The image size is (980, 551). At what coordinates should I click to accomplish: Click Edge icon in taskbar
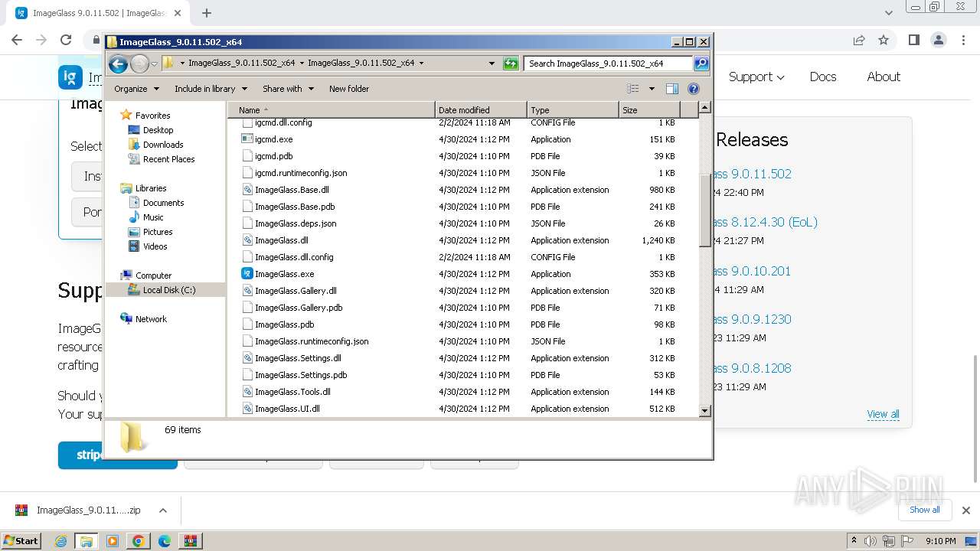[x=164, y=541]
